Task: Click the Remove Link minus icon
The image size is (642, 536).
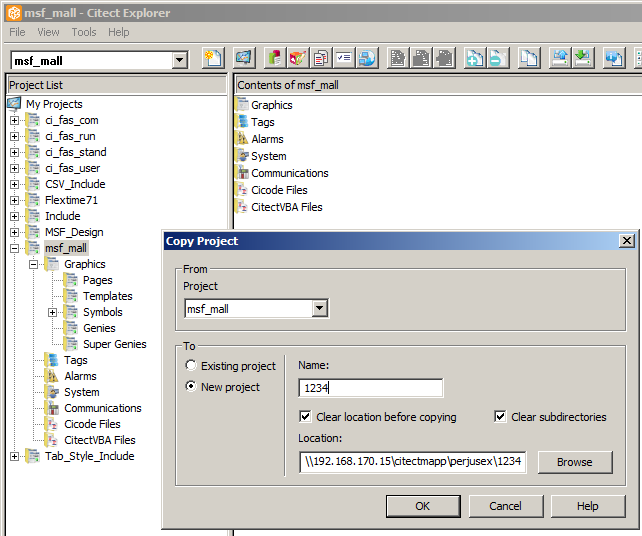Action: click(498, 58)
